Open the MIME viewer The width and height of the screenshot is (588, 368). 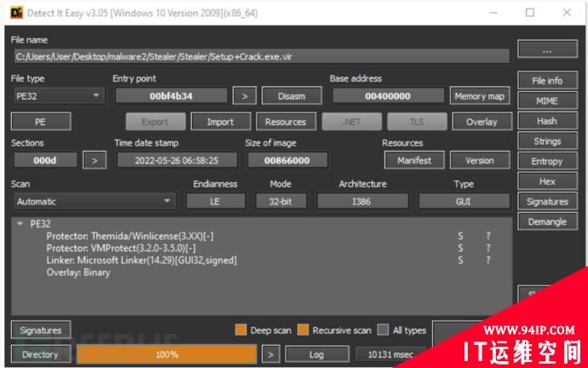click(547, 101)
